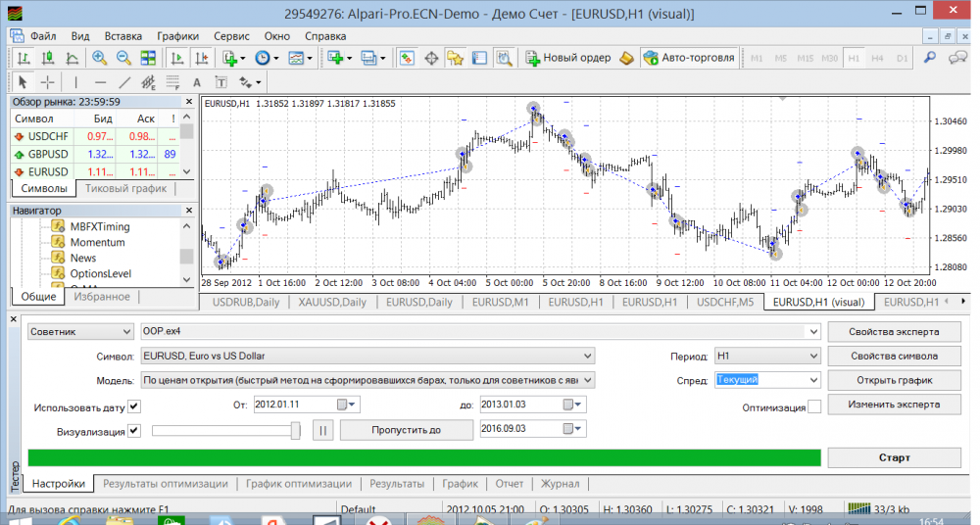Toggle the Market Watch window icon
Image resolution: width=980 pixels, height=525 pixels.
click(x=407, y=58)
